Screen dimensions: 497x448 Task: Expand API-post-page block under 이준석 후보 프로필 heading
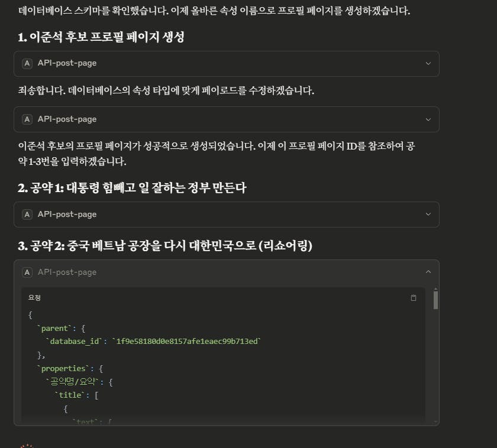pyautogui.click(x=226, y=64)
